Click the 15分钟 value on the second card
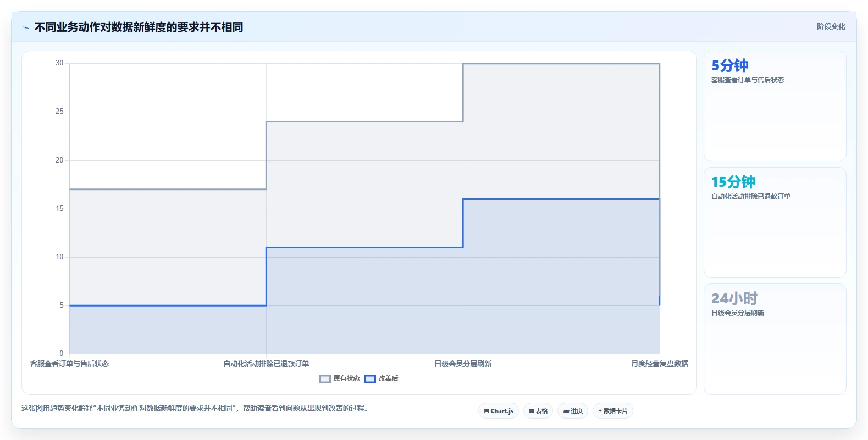 click(733, 182)
